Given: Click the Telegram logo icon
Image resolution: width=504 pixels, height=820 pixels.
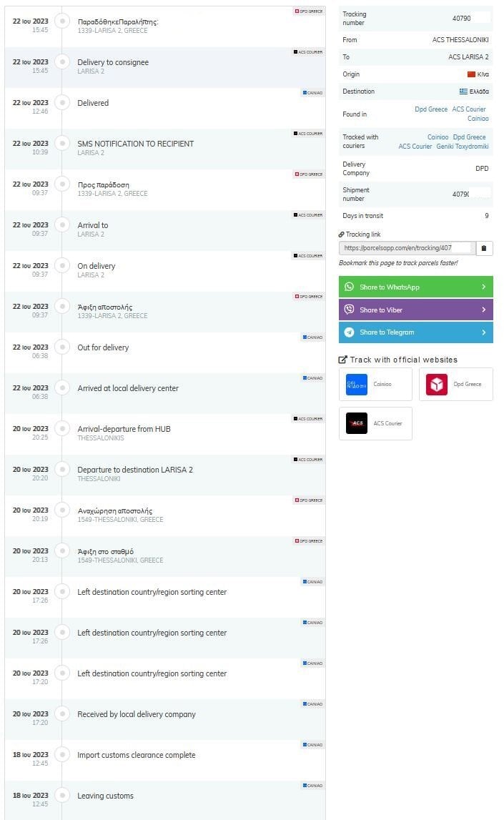Looking at the screenshot, I should (x=350, y=332).
